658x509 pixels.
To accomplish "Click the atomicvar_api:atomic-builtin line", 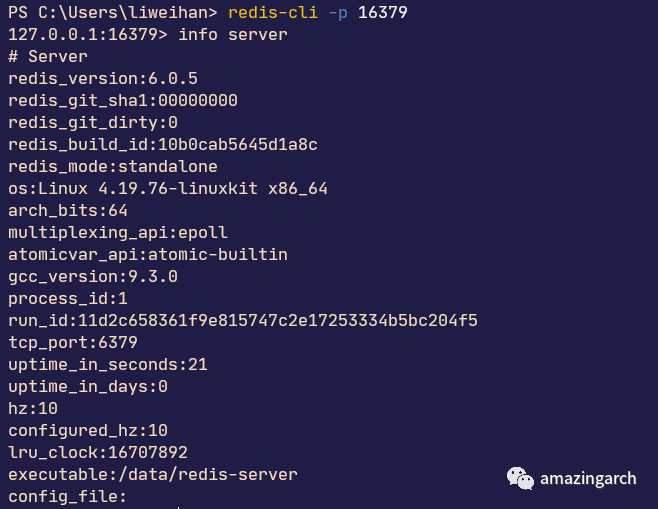I will click(148, 255).
